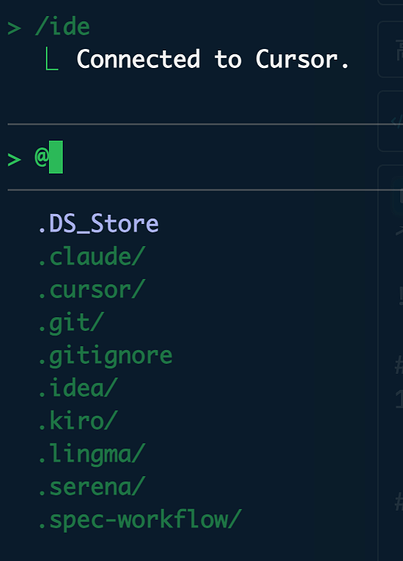Choose the .gitignore file suggestion
This screenshot has width=403, height=561.
tap(105, 357)
